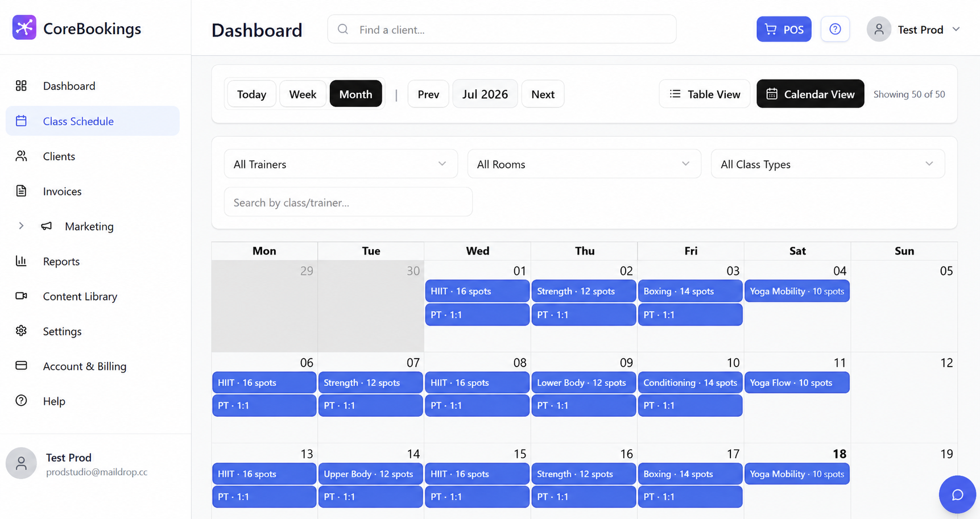This screenshot has width=980, height=519.
Task: Click the Invoices document icon
Action: tap(21, 191)
